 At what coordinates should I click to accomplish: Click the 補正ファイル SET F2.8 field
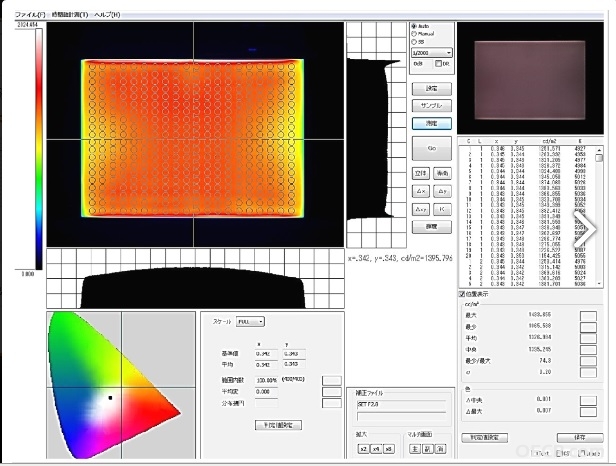401,405
